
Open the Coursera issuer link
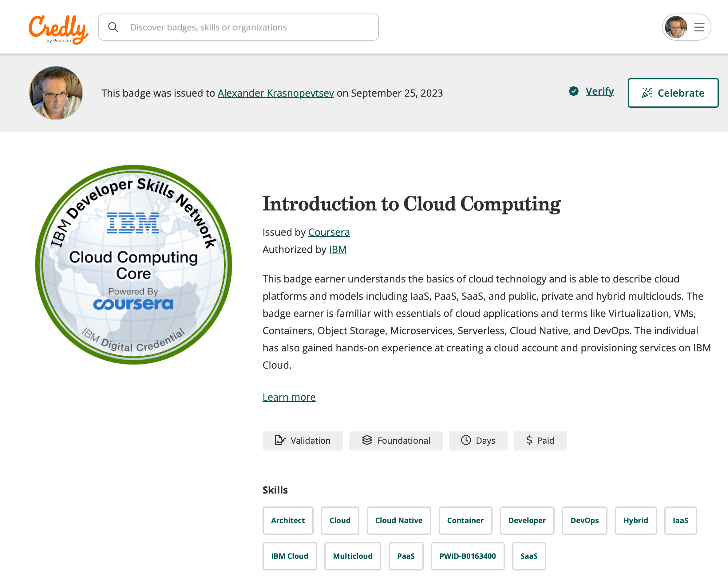(329, 232)
